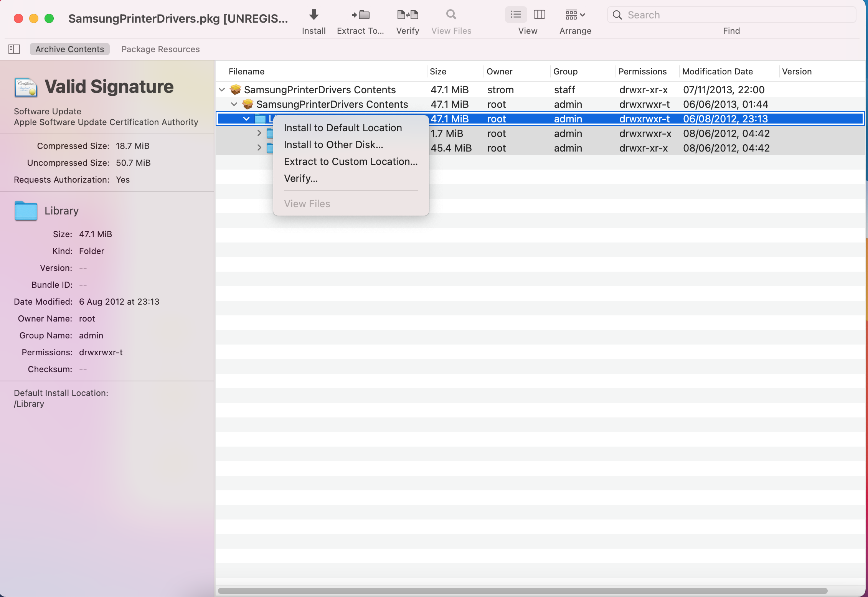Toggle the sidebar panel icon
The width and height of the screenshot is (868, 597).
tap(14, 49)
